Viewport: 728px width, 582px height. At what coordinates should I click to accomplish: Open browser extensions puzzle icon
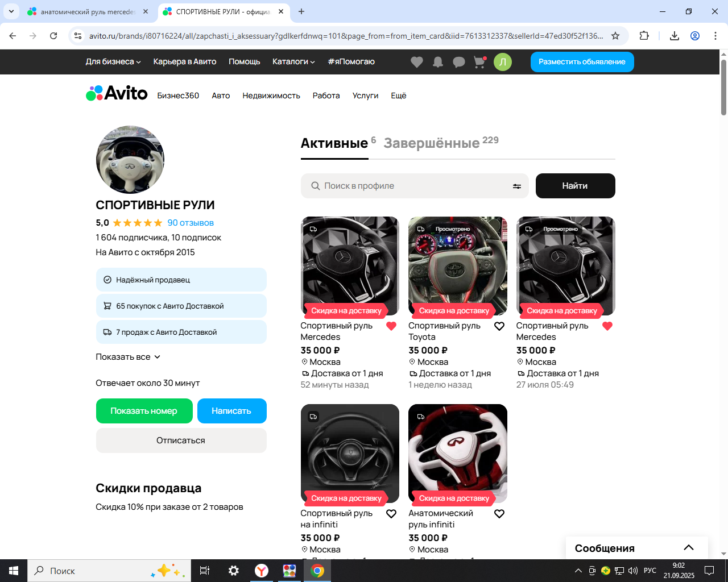[x=644, y=36]
